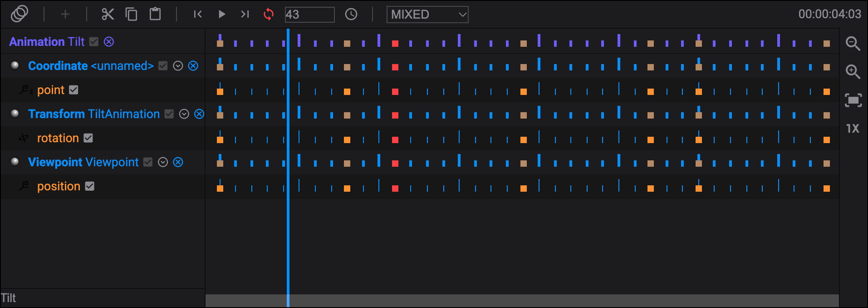Screen dimensions: 868x308
Task: Collapse the Coordinate unnamed track
Action: coord(178,66)
